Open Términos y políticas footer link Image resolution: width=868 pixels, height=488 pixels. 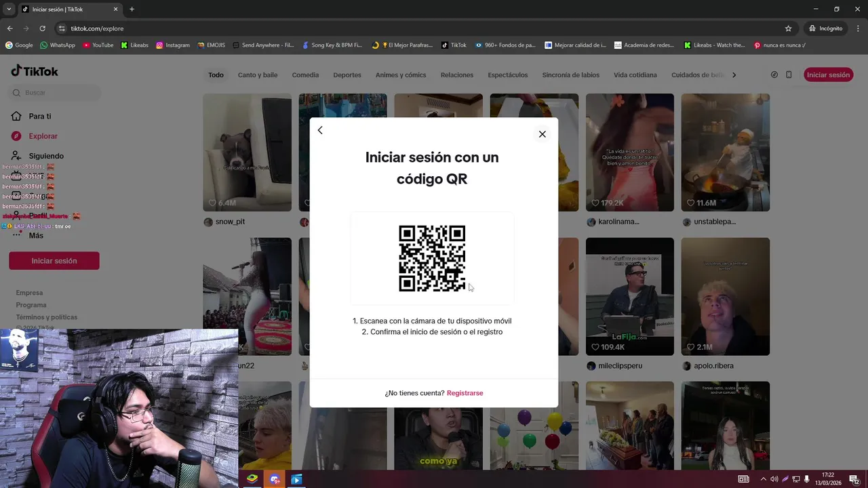click(x=47, y=317)
